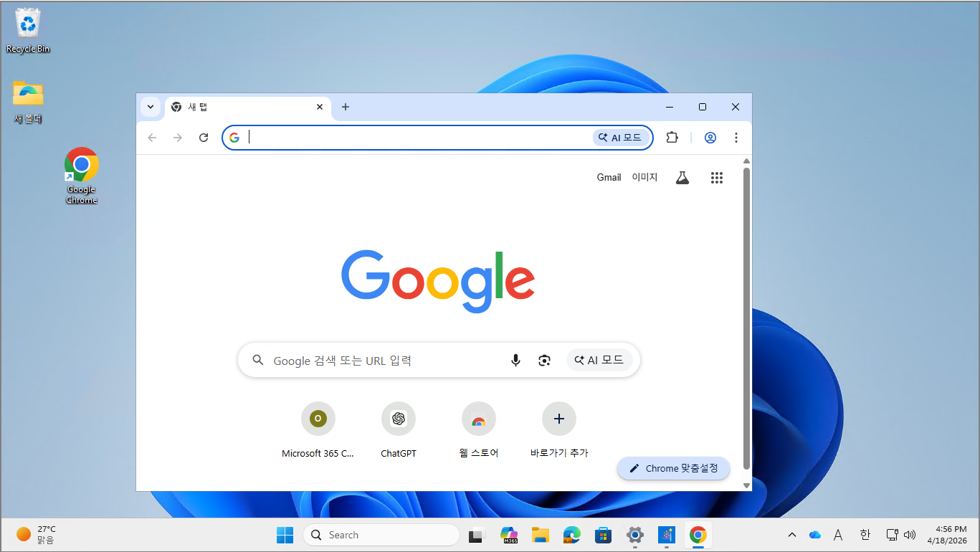Open Settings gear on the taskbar
This screenshot has width=980, height=552.
pyautogui.click(x=634, y=535)
